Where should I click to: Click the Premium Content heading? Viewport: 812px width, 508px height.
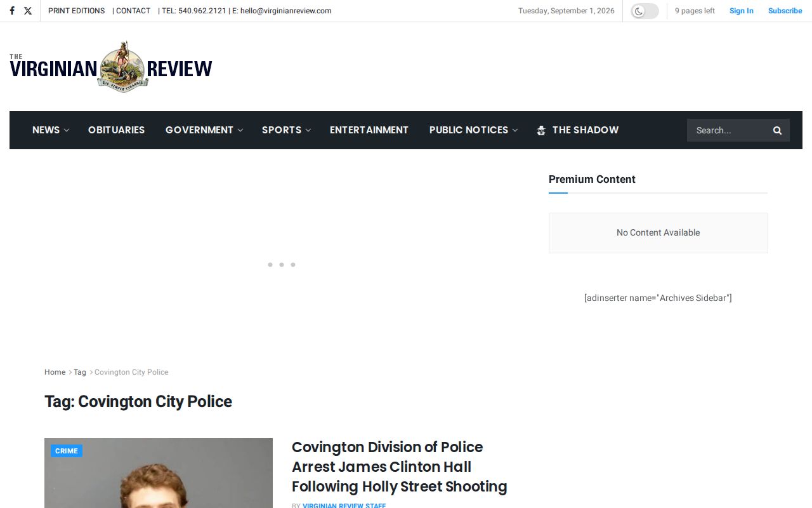click(x=592, y=179)
